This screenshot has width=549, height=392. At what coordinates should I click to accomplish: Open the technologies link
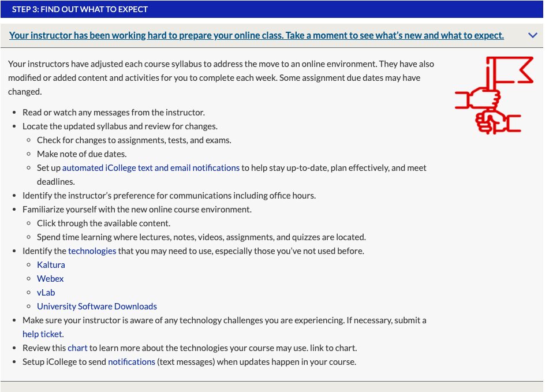[92, 251]
